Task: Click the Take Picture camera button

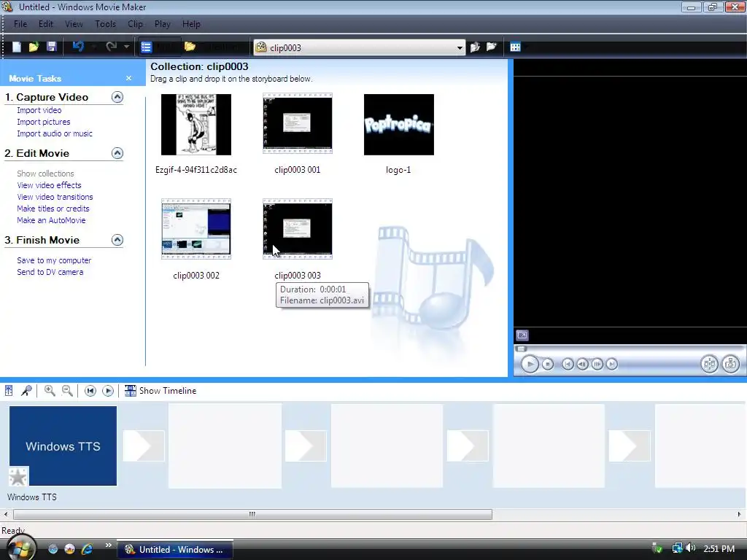Action: point(730,365)
